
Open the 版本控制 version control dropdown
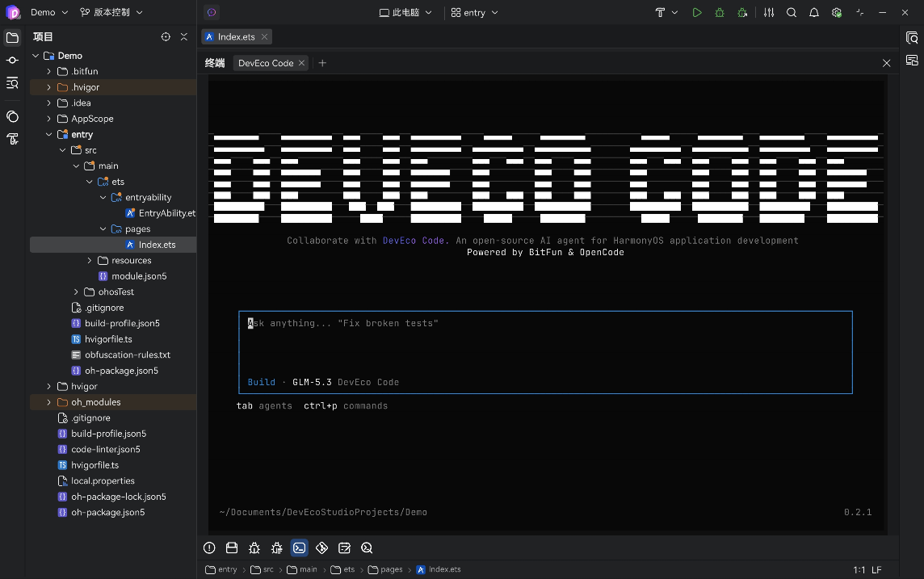[x=111, y=12]
